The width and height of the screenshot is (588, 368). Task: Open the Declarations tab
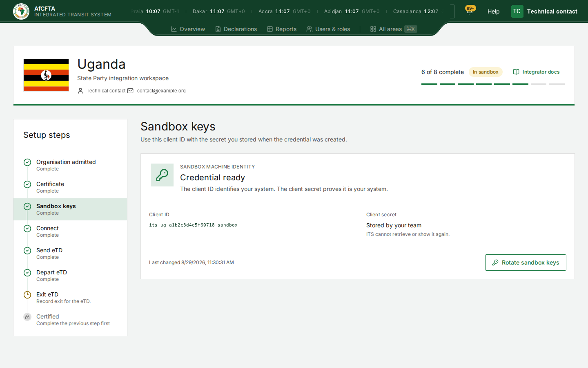point(236,29)
